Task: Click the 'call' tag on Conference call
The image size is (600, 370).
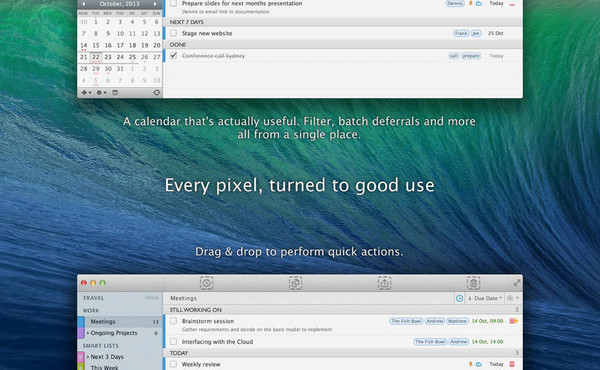Action: coord(453,56)
